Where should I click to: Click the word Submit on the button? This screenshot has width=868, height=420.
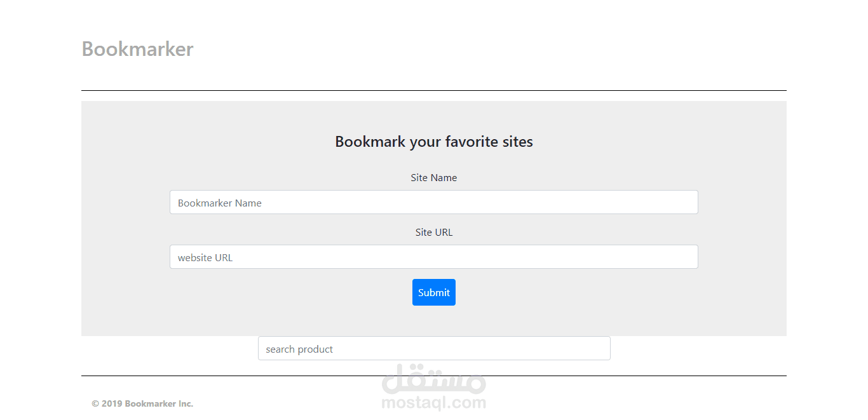[x=434, y=293]
